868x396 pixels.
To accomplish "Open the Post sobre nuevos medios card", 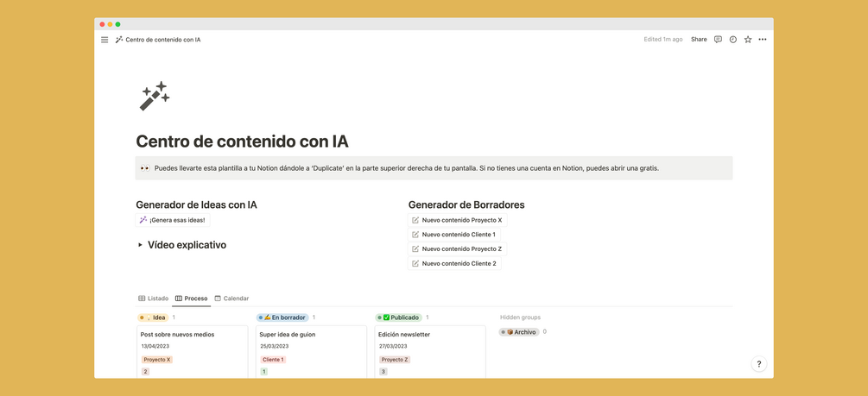I will 192,352.
